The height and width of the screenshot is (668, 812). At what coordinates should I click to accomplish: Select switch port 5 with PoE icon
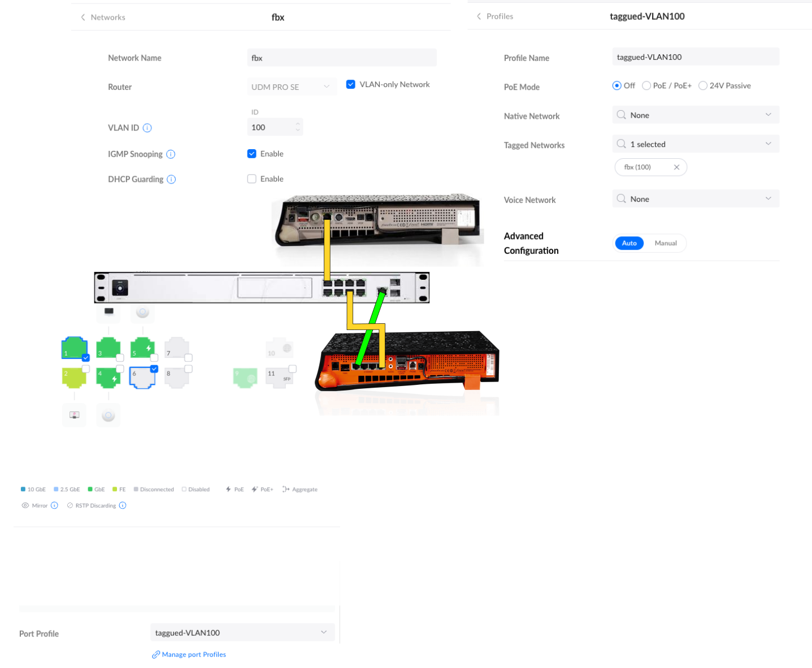click(142, 348)
